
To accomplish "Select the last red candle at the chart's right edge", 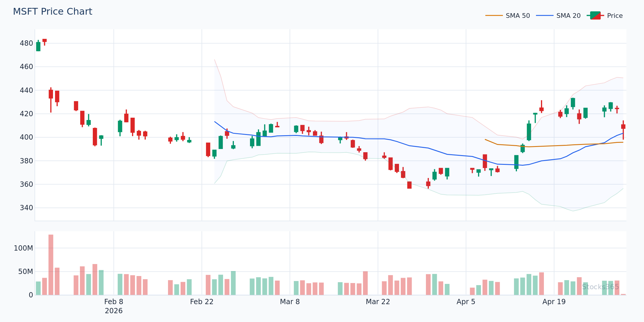I will (x=624, y=126).
